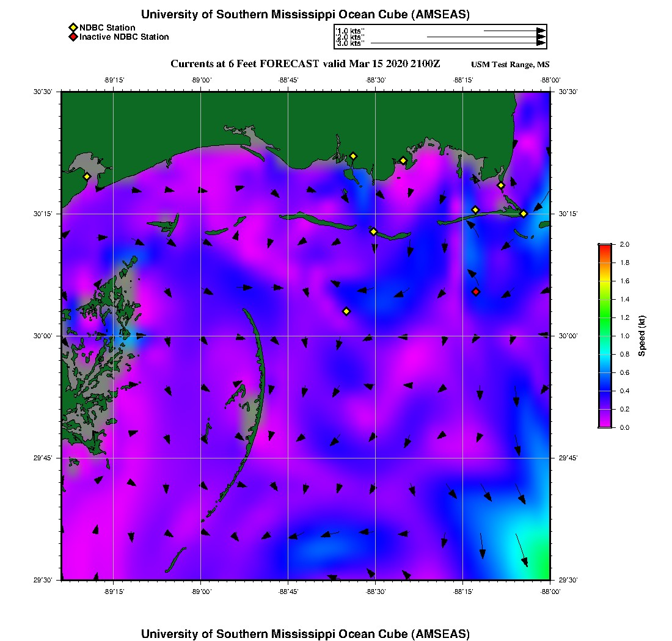Click the 1.0 kts scale arrow in legend

click(x=514, y=30)
